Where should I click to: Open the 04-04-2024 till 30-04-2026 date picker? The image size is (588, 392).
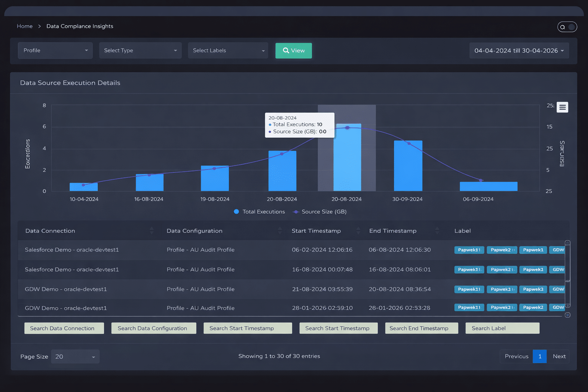pyautogui.click(x=519, y=50)
